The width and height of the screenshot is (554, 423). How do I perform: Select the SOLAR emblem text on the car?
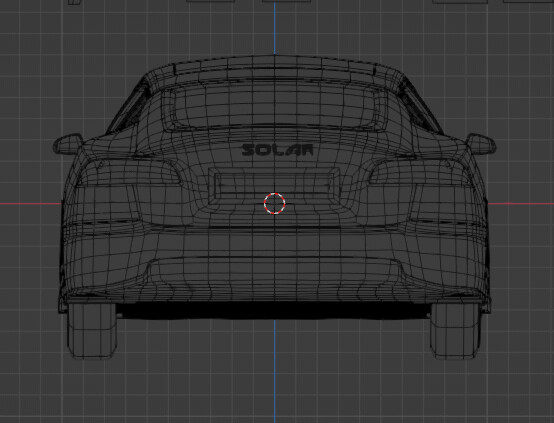point(277,150)
